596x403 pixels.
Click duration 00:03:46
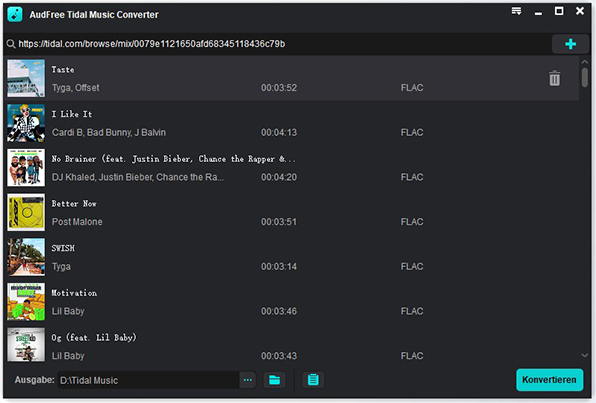[x=279, y=311]
